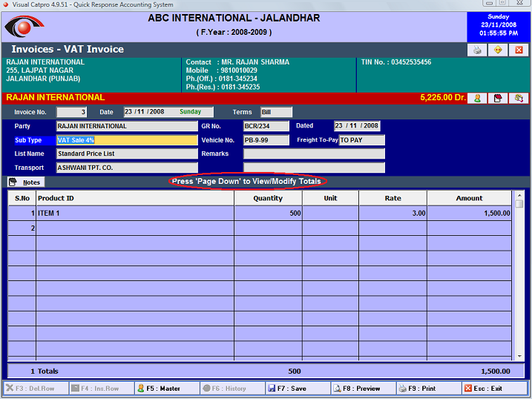Click the Amount column header
The image size is (532, 399).
tap(469, 198)
